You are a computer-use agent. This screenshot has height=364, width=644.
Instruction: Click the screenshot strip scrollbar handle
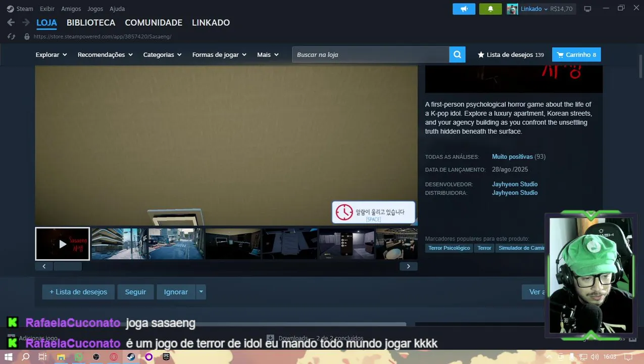[x=67, y=266]
